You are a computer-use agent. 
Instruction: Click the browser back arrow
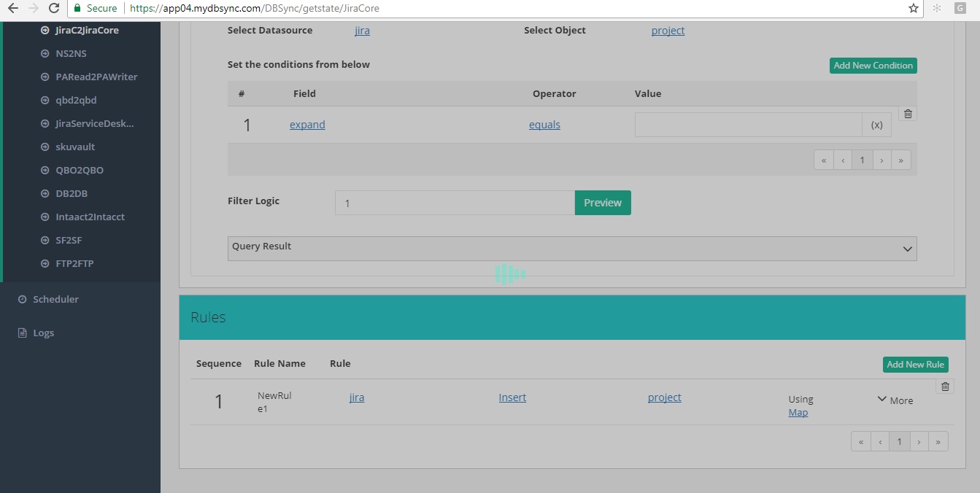[x=12, y=8]
